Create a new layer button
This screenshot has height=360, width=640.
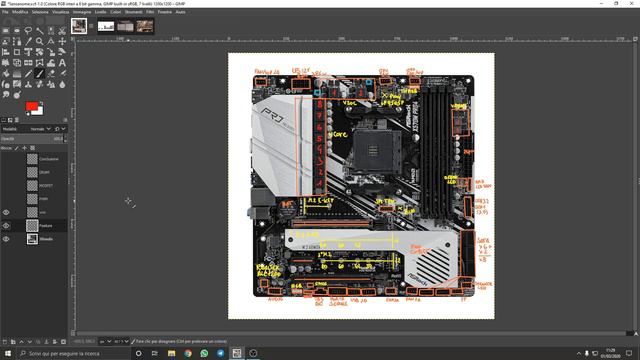click(x=5, y=342)
